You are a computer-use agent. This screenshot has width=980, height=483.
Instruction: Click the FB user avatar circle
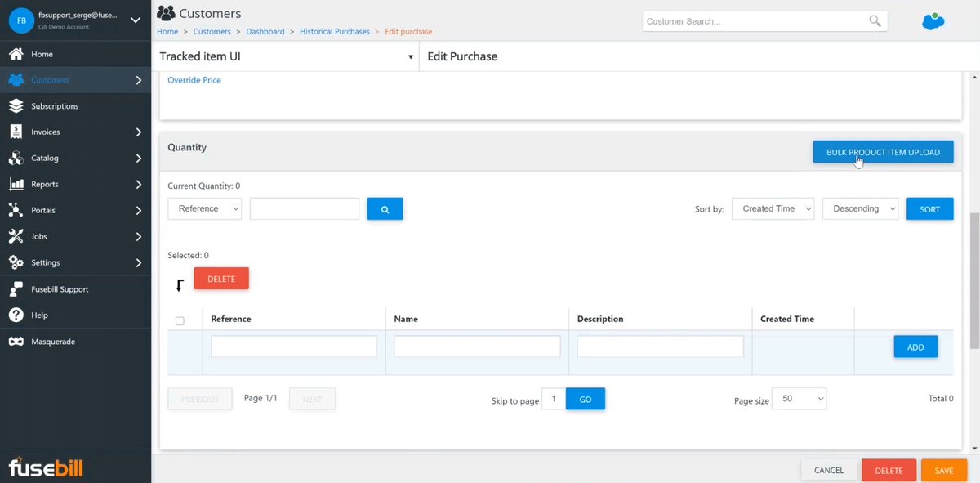click(x=20, y=20)
